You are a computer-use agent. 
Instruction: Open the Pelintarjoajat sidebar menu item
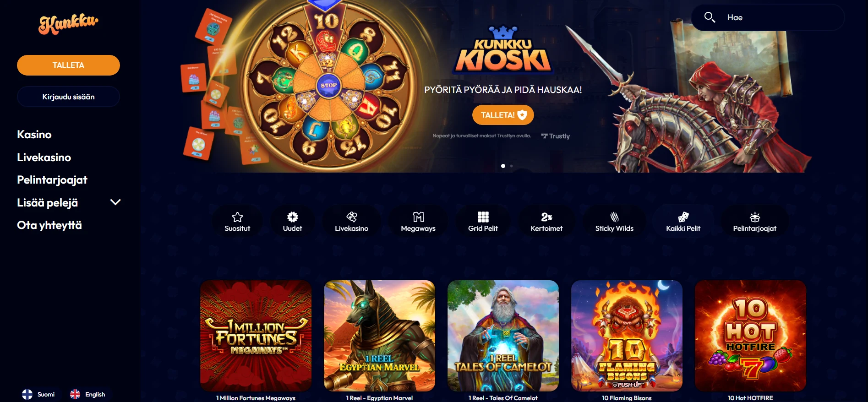pos(52,180)
